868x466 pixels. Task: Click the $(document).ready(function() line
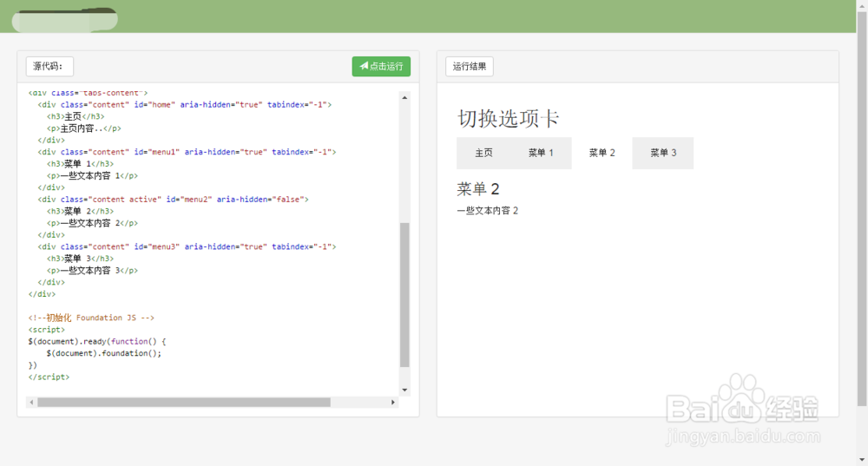click(97, 342)
